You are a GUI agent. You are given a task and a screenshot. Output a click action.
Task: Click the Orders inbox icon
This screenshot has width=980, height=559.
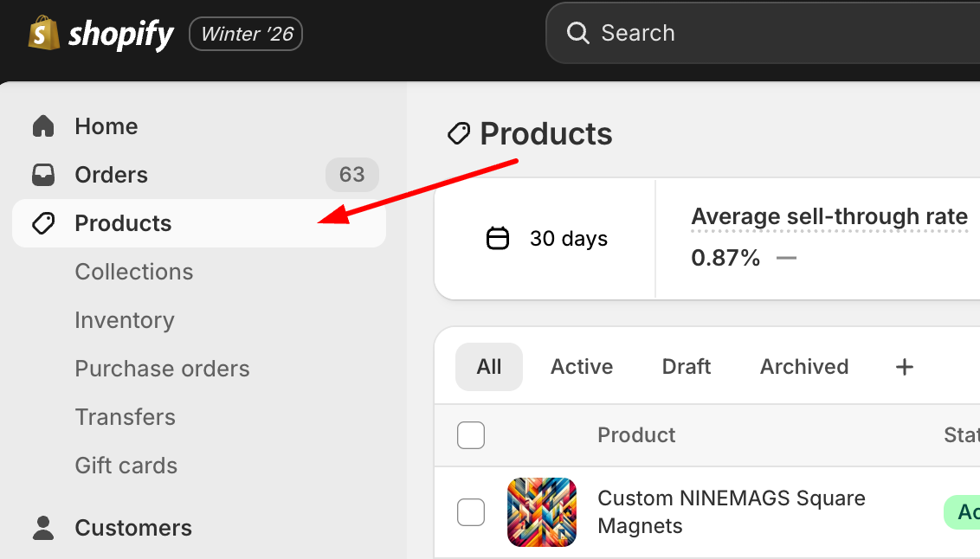[43, 175]
